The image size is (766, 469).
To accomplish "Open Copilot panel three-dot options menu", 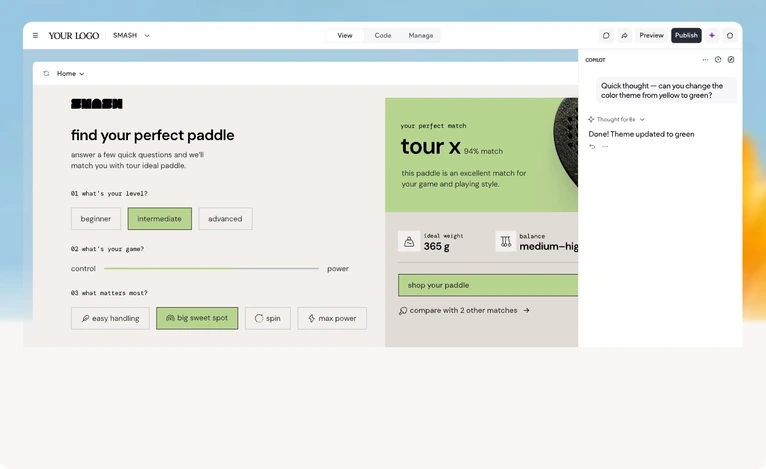I will (705, 60).
